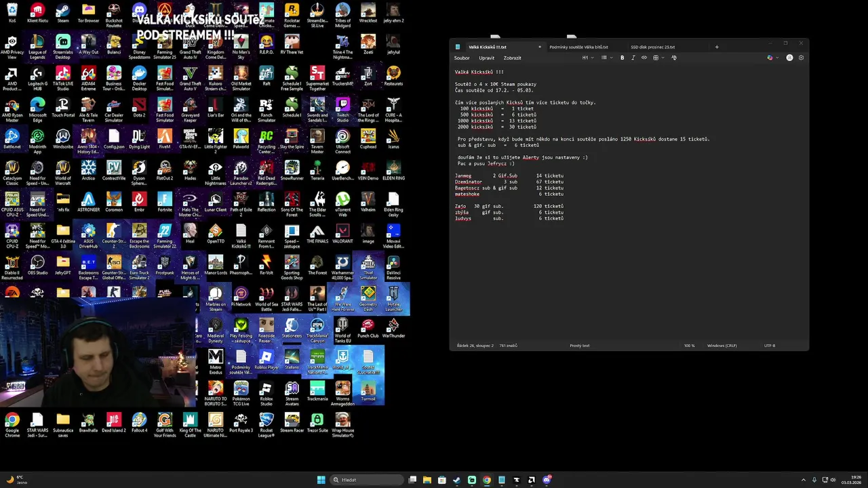The height and width of the screenshot is (488, 868).
Task: Open the Soubor menu
Action: coord(462,58)
